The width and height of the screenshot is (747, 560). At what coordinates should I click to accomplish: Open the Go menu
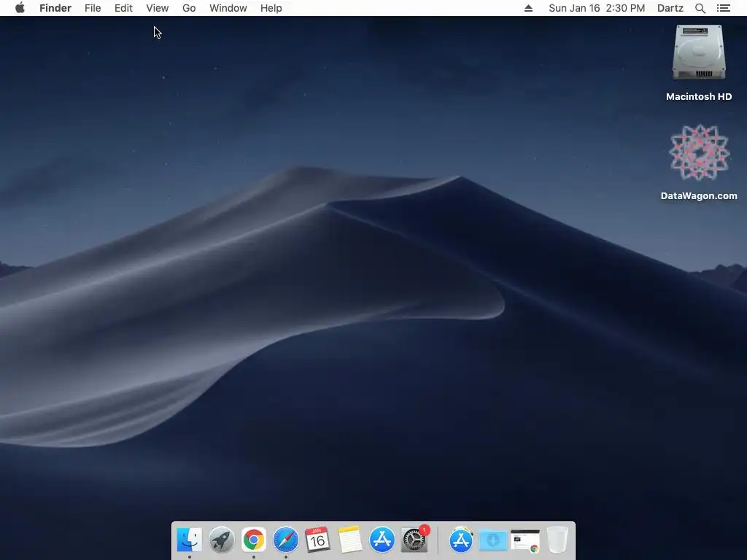coord(189,8)
